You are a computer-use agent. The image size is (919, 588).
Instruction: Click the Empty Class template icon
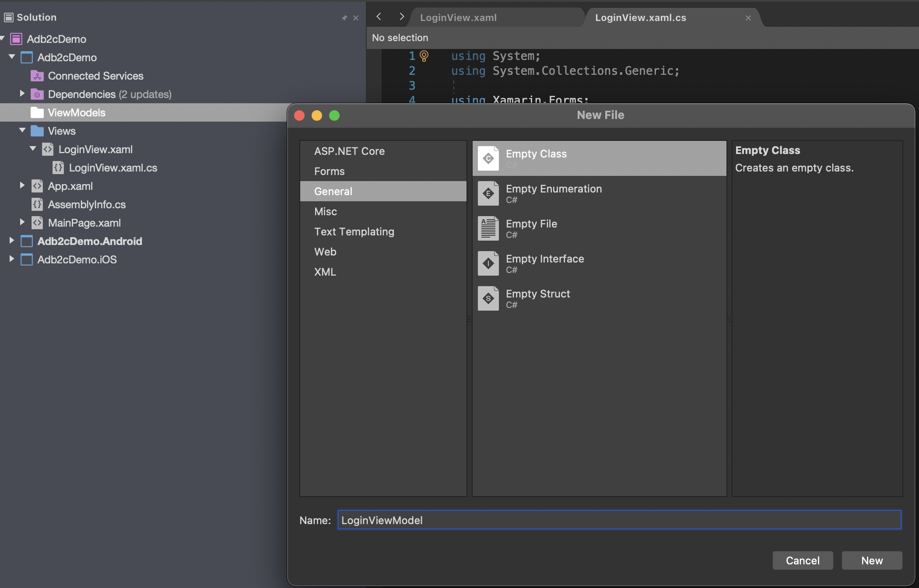[x=488, y=158]
